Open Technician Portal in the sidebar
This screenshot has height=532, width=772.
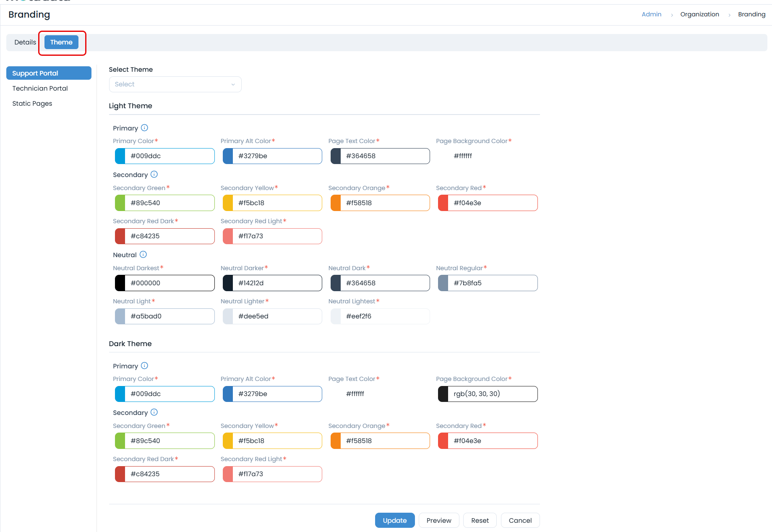click(x=40, y=89)
